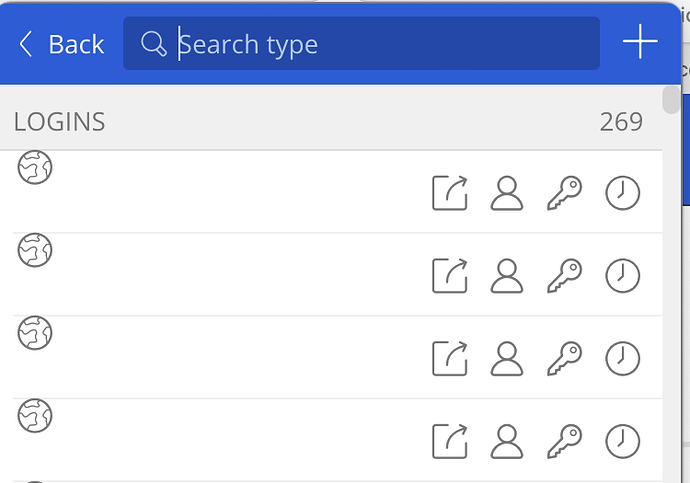The image size is (690, 483).
Task: Copy the fourth login's password with the key icon
Action: click(x=565, y=441)
